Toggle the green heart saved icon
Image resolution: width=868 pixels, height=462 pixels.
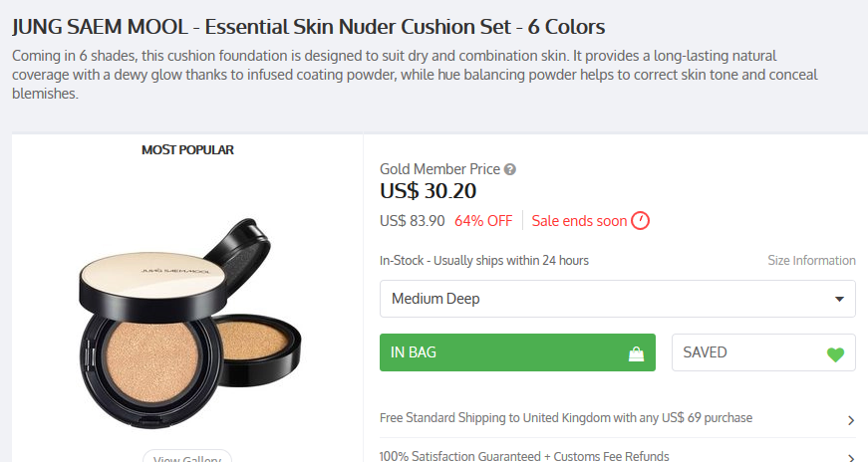[835, 353]
